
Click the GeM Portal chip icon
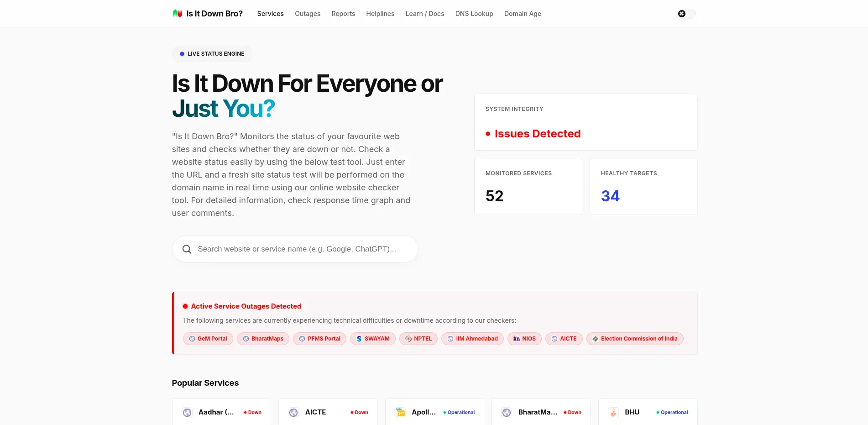click(192, 339)
